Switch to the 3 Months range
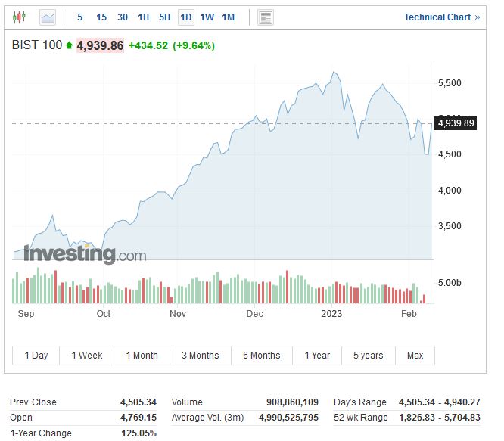504x441 pixels. (x=200, y=356)
